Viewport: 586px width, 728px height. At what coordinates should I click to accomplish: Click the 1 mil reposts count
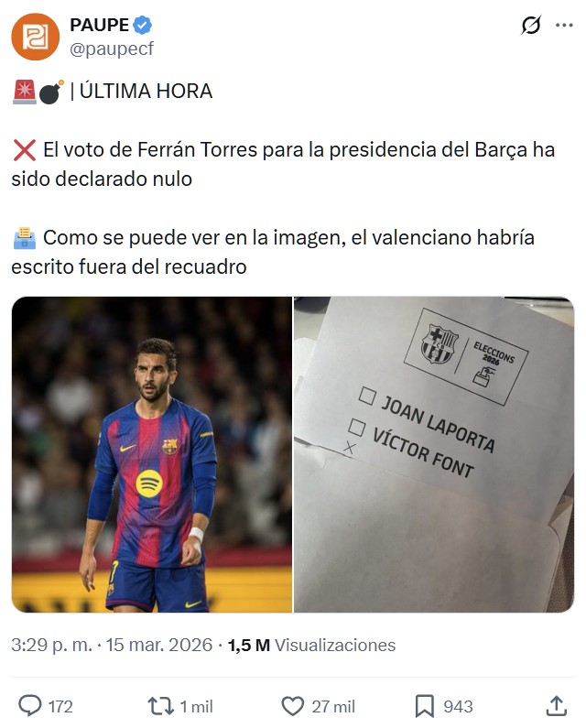(x=197, y=707)
